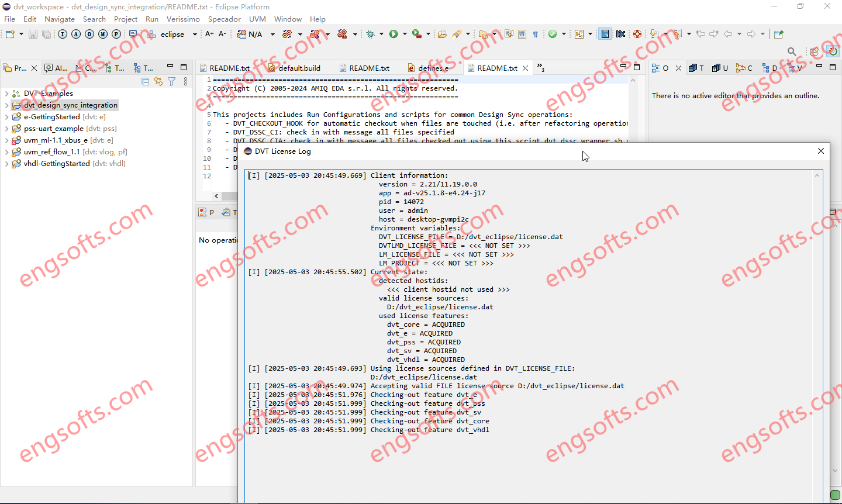Expand the DVT-Examples tree node
The image size is (842, 504).
6,94
